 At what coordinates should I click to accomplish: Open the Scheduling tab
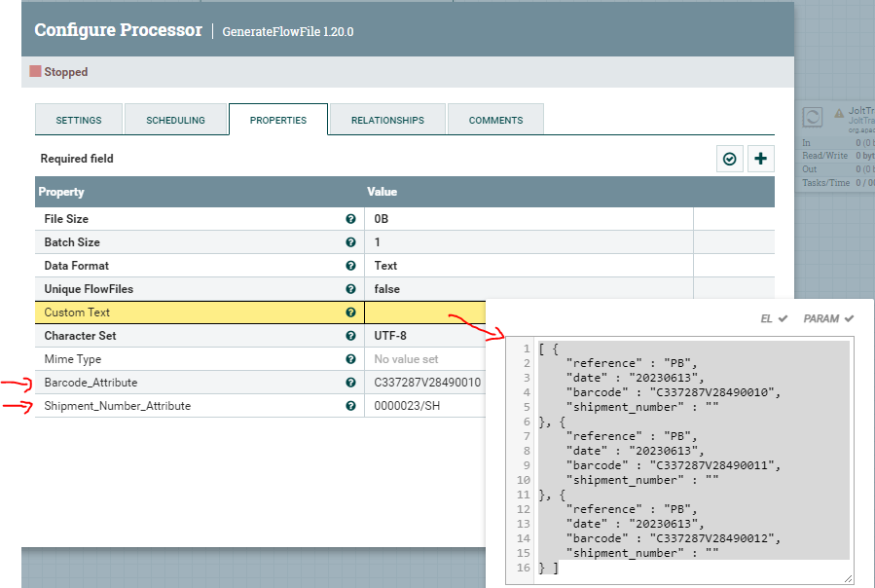pyautogui.click(x=175, y=120)
